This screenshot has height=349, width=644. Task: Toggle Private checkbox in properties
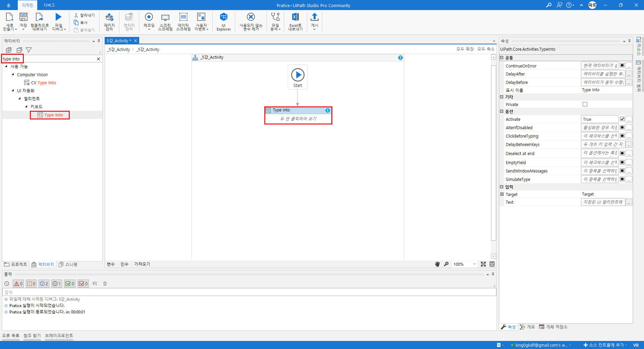(585, 104)
